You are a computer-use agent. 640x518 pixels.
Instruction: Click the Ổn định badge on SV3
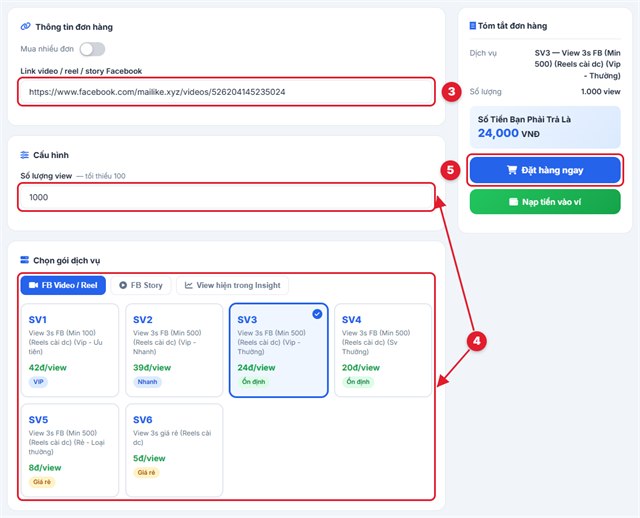pyautogui.click(x=253, y=382)
